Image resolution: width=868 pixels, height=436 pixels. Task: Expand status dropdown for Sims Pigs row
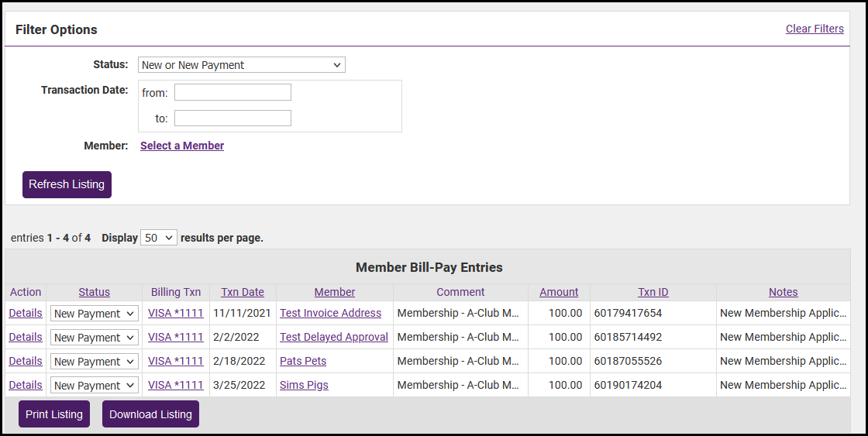tap(94, 386)
